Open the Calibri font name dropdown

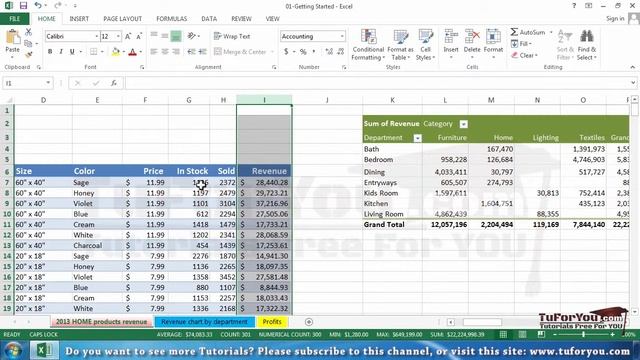(96, 36)
